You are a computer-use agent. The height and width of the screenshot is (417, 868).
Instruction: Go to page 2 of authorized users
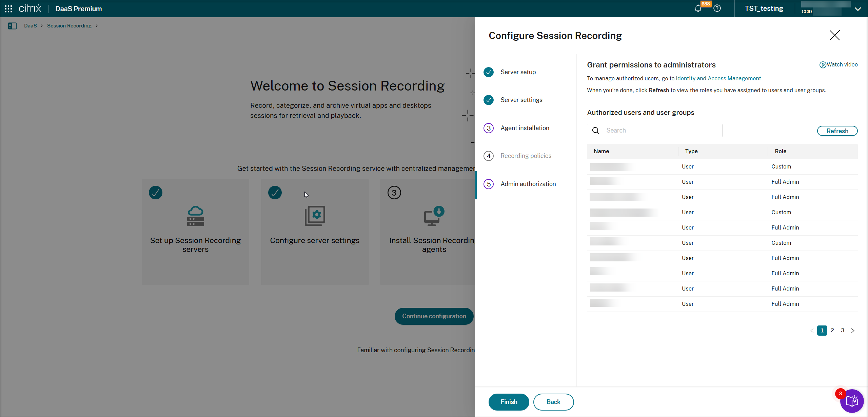pos(832,330)
